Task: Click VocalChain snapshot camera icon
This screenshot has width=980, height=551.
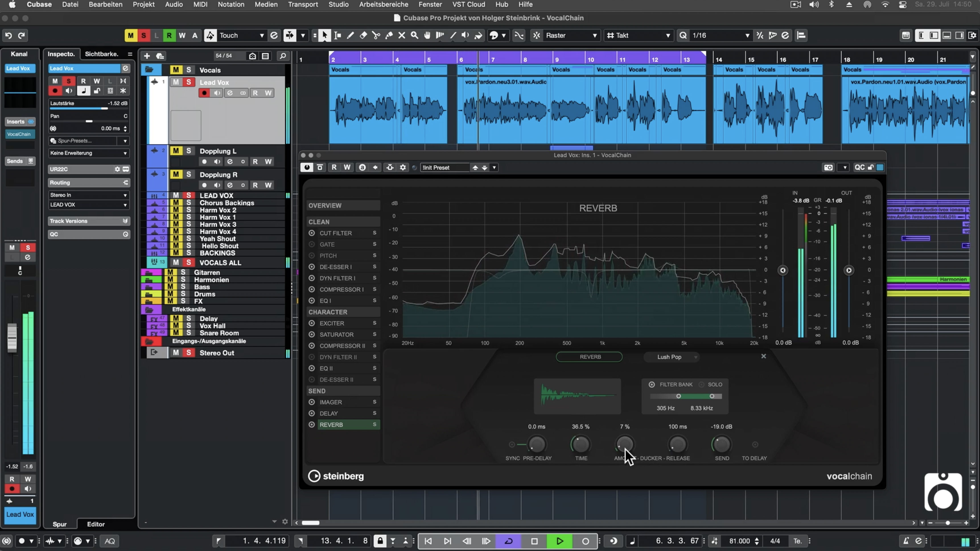Action: coord(828,167)
